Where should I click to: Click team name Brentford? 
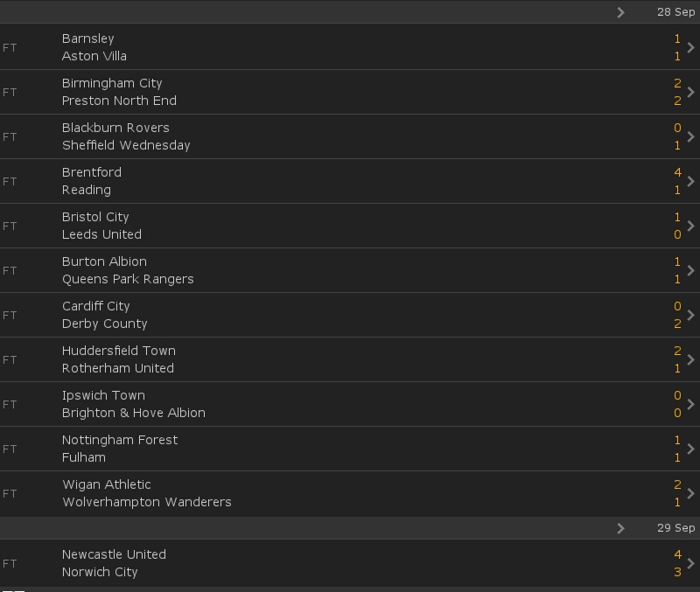92,172
